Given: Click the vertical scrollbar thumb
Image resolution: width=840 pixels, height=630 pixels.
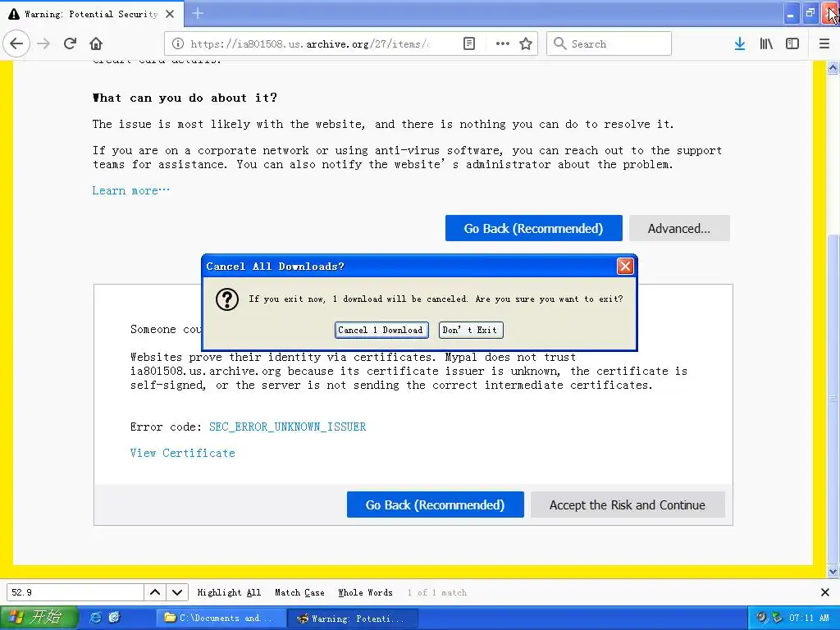Looking at the screenshot, I should 833,398.
